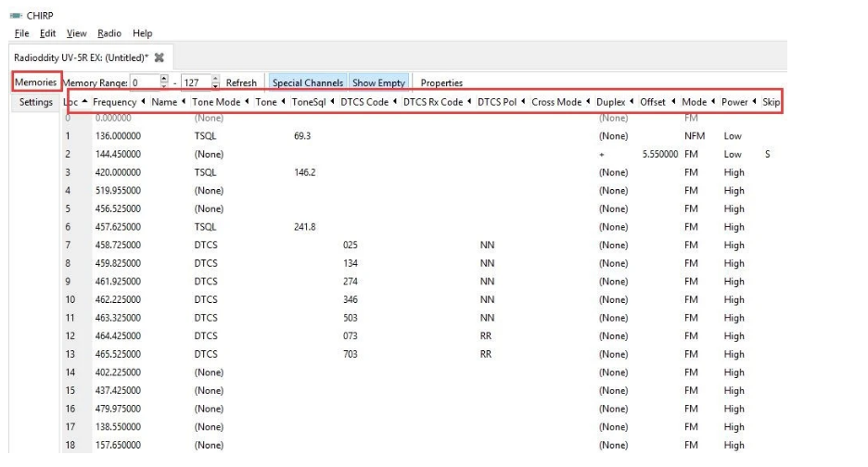
Task: Select the NFM mode cell in row 1
Action: (694, 136)
